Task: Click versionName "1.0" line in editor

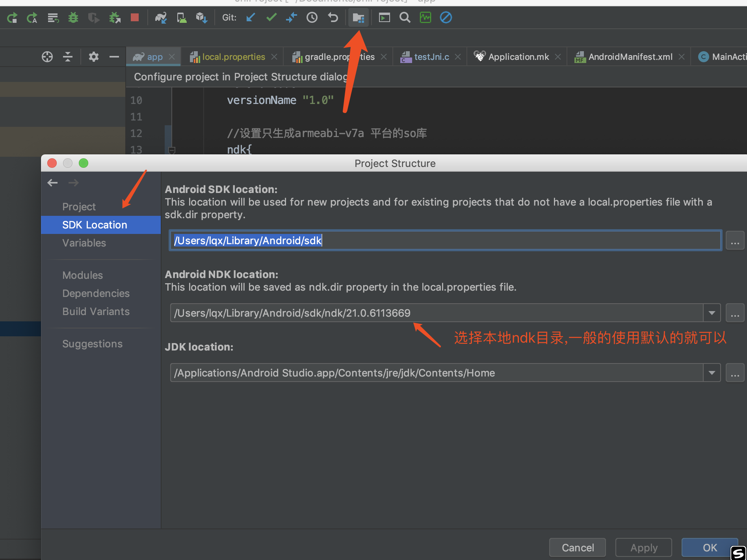Action: (280, 100)
